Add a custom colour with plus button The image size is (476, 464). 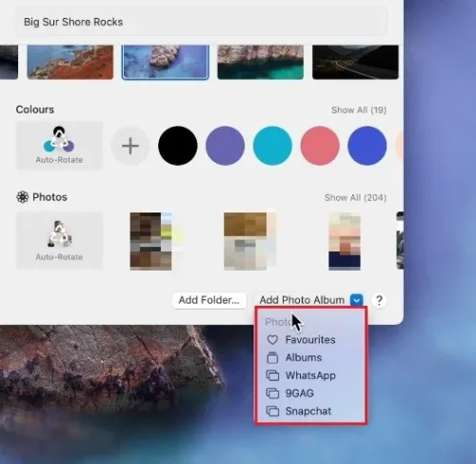130,146
